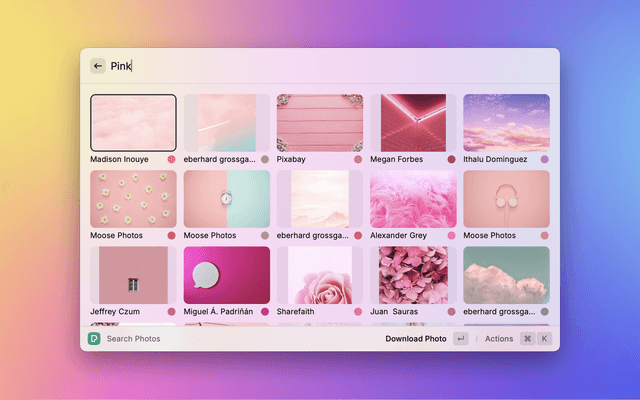Select the neon triangle photo by Megan Forbes

(413, 122)
